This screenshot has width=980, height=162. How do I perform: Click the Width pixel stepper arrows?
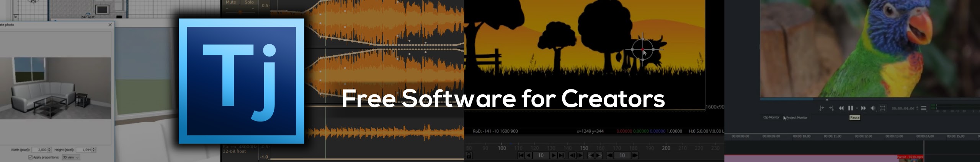49,150
